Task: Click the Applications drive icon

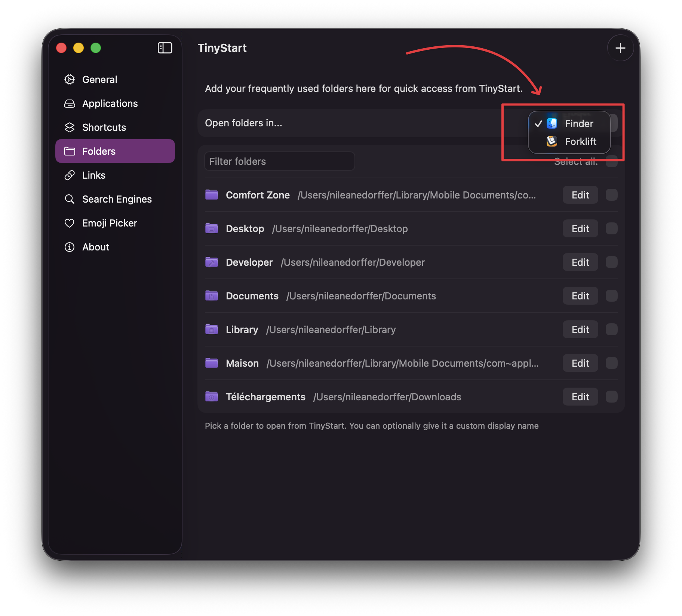Action: pos(70,104)
